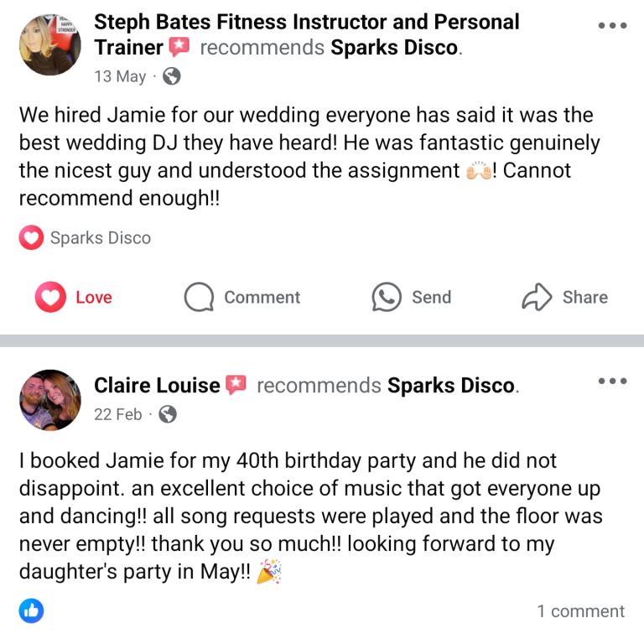
Task: Click the recommendation star badge after Trainer
Action: pyautogui.click(x=179, y=47)
